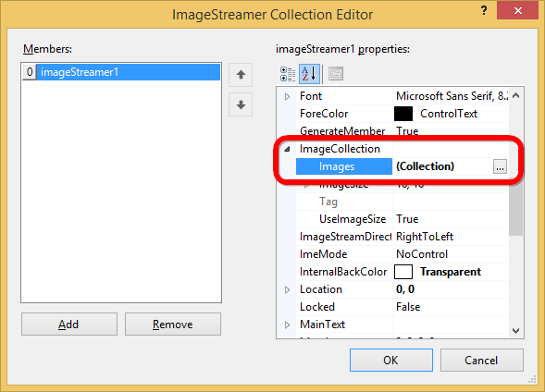Expand the Location property
The height and width of the screenshot is (392, 545).
click(287, 289)
